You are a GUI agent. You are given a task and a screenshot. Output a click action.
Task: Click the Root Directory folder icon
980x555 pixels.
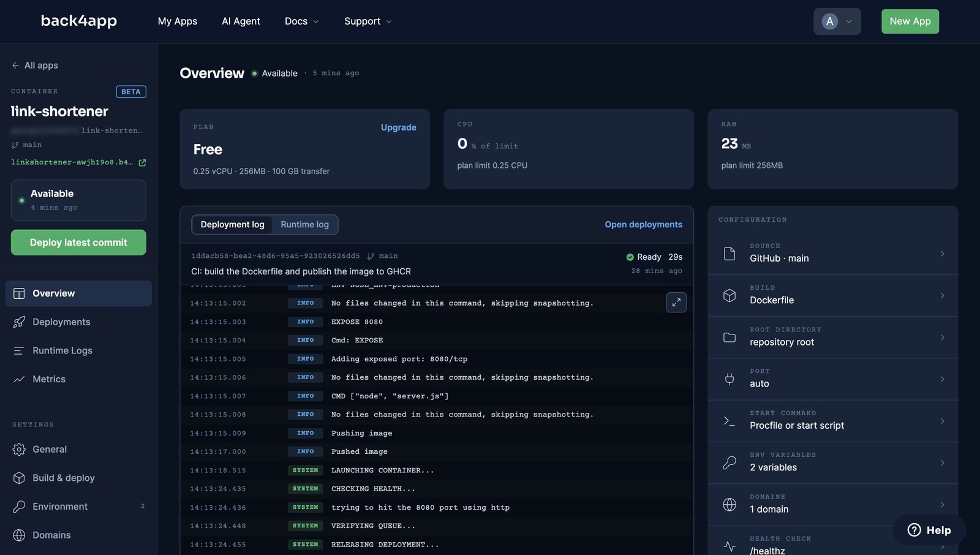pos(729,338)
